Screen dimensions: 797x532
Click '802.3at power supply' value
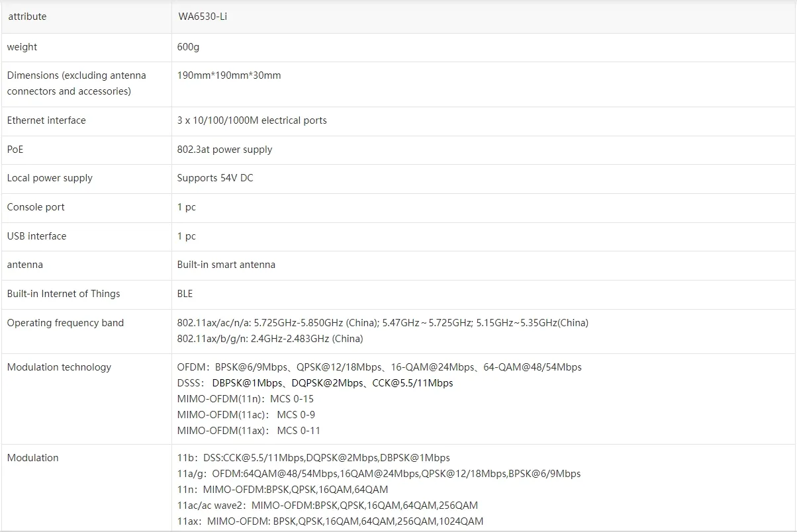224,150
